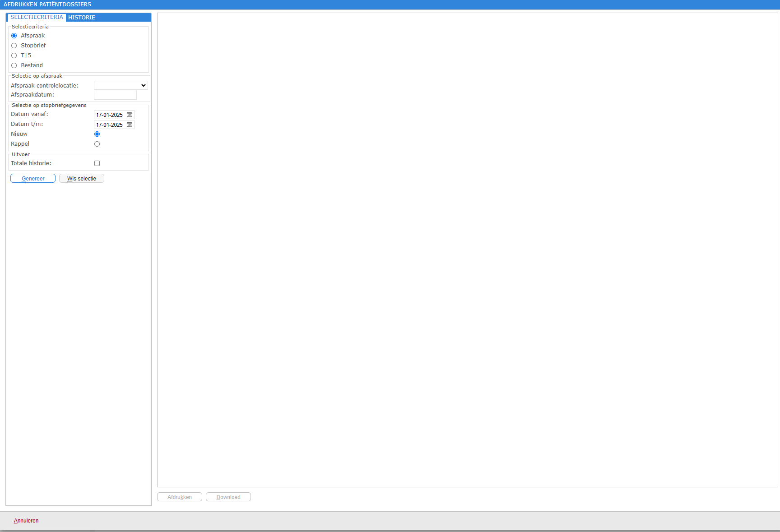Click the Genereer button
The height and width of the screenshot is (532, 780).
click(33, 178)
